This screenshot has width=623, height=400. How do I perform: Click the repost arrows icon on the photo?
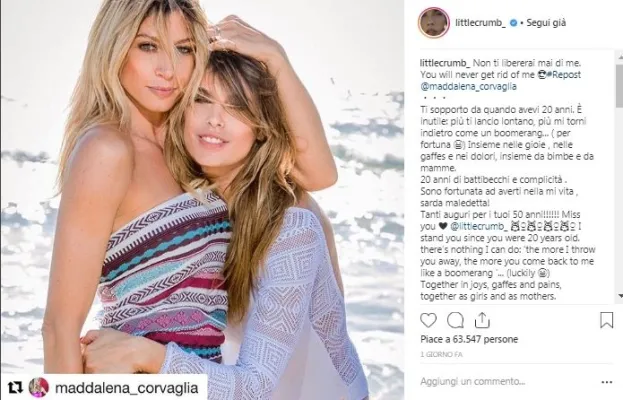coord(15,387)
